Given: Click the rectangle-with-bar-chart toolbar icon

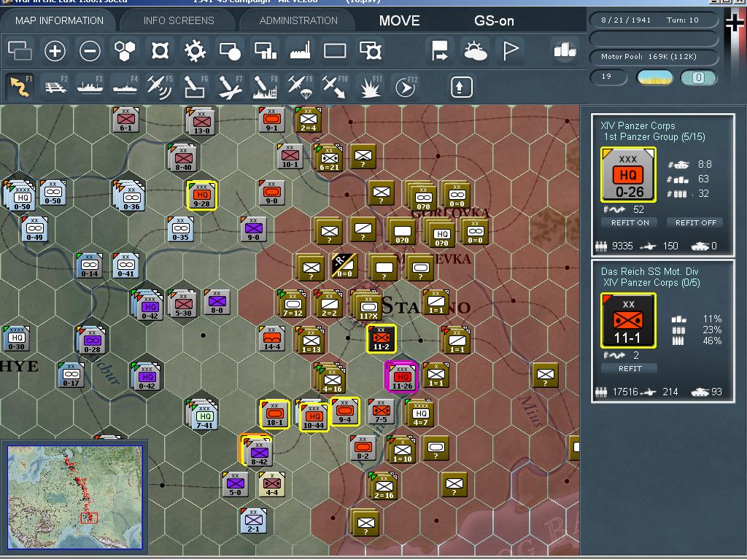Looking at the screenshot, I should point(266,51).
